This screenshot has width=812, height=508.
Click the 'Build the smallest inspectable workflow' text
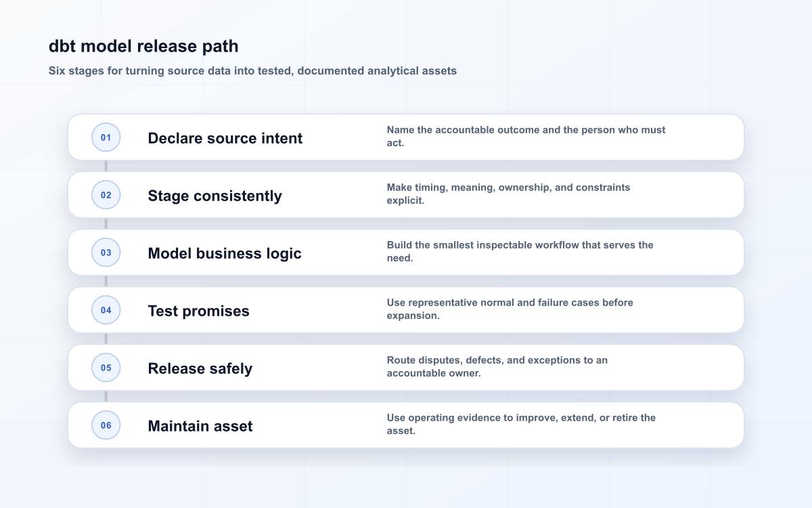click(520, 251)
